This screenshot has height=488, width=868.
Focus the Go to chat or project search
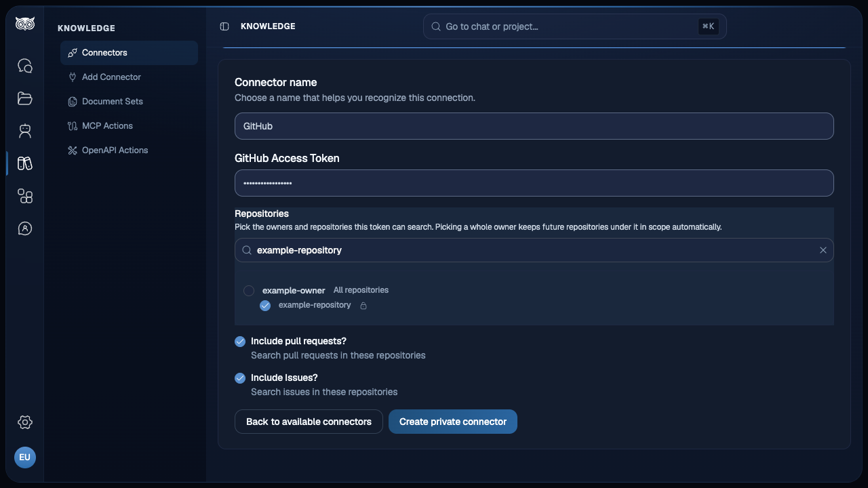[x=575, y=26]
